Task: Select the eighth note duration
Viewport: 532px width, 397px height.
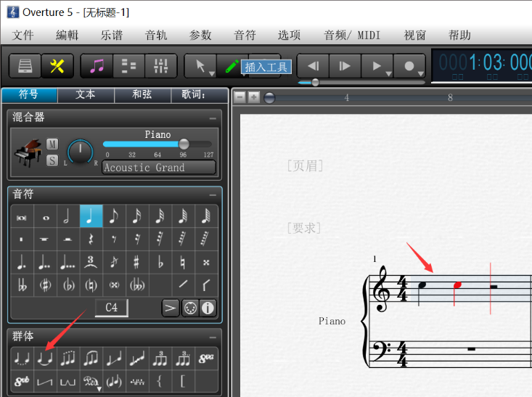Action: pyautogui.click(x=114, y=217)
